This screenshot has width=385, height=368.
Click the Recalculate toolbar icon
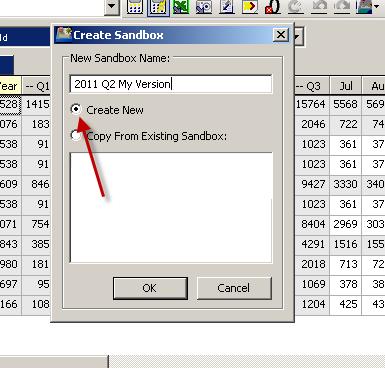(135, 7)
